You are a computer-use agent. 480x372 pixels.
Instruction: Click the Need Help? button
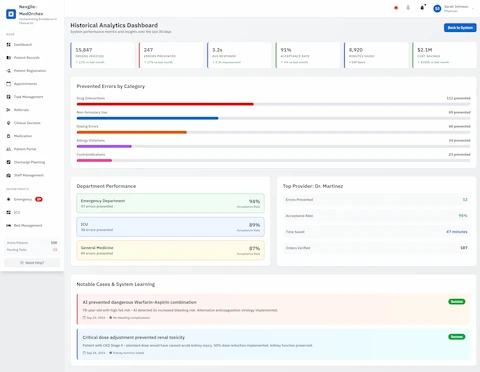pos(32,263)
